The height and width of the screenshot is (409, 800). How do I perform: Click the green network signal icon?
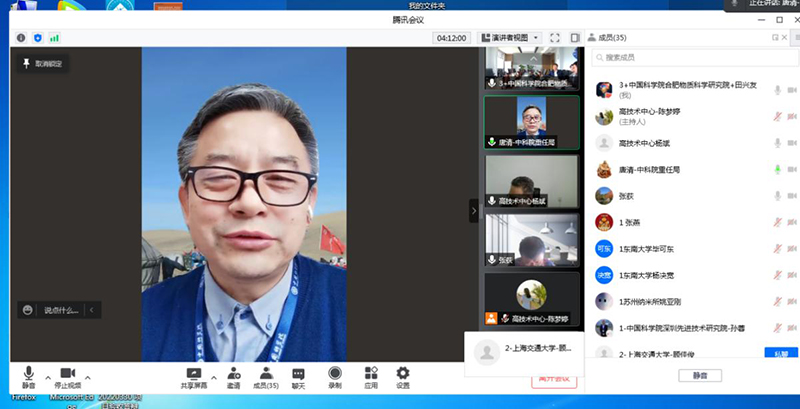click(x=54, y=37)
